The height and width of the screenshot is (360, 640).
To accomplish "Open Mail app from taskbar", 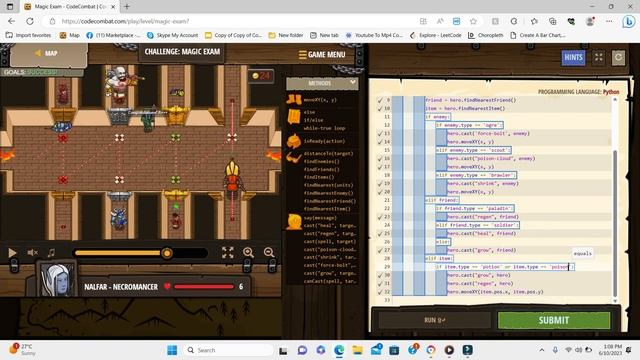I will [x=376, y=350].
